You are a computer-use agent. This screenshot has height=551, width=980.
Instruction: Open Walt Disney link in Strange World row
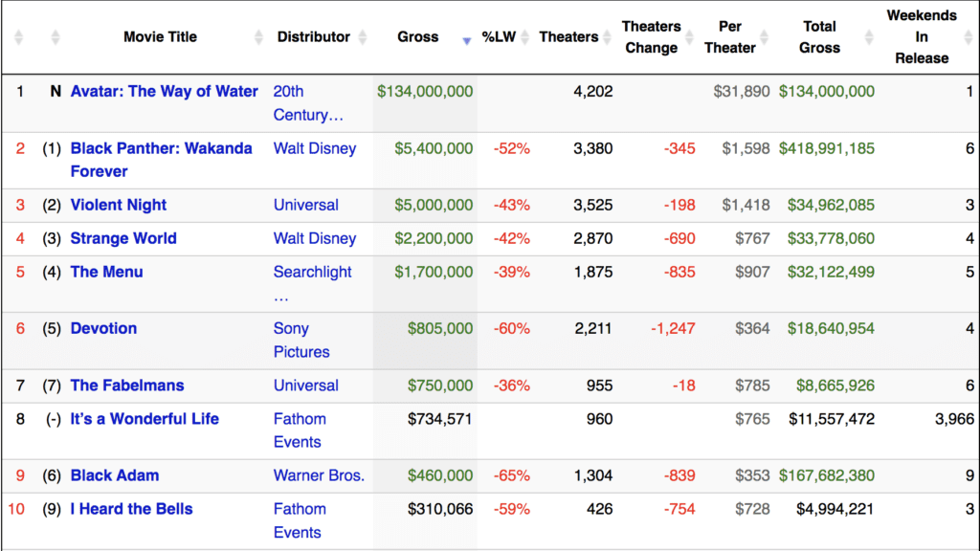(314, 238)
